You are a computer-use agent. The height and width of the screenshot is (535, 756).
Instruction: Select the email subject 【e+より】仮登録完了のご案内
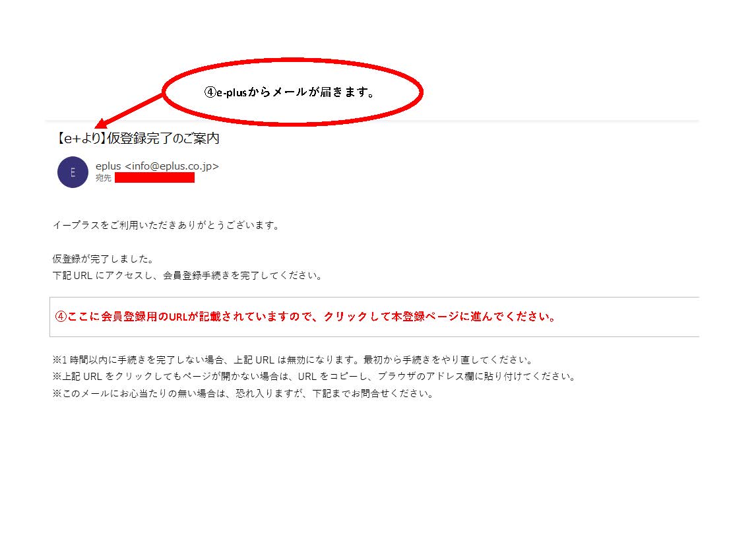(x=137, y=139)
